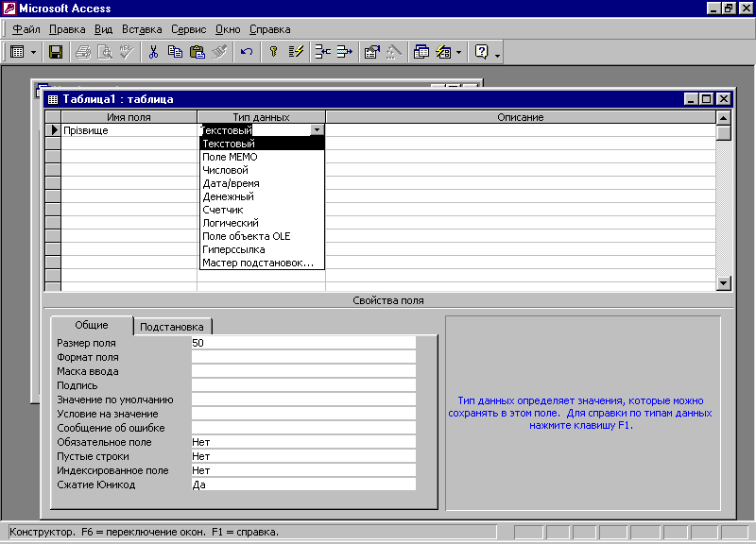Click the Build wand icon
The height and width of the screenshot is (544, 756).
point(394,52)
